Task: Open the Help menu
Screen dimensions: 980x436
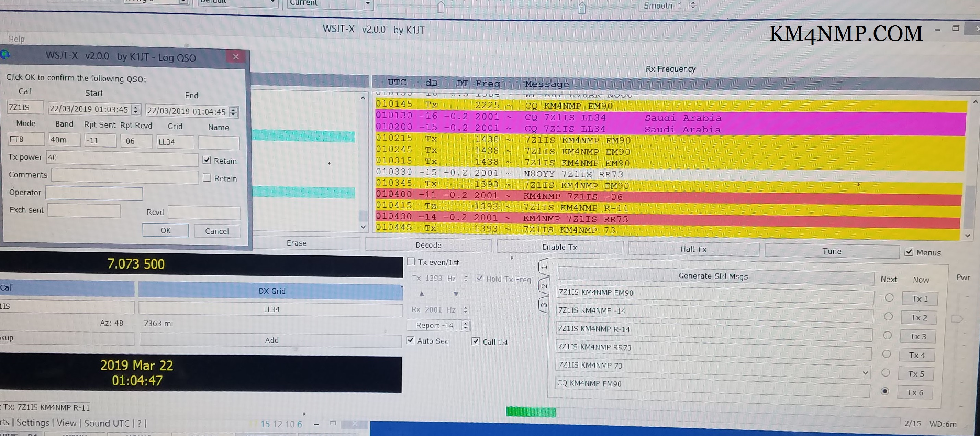Action: coord(16,39)
